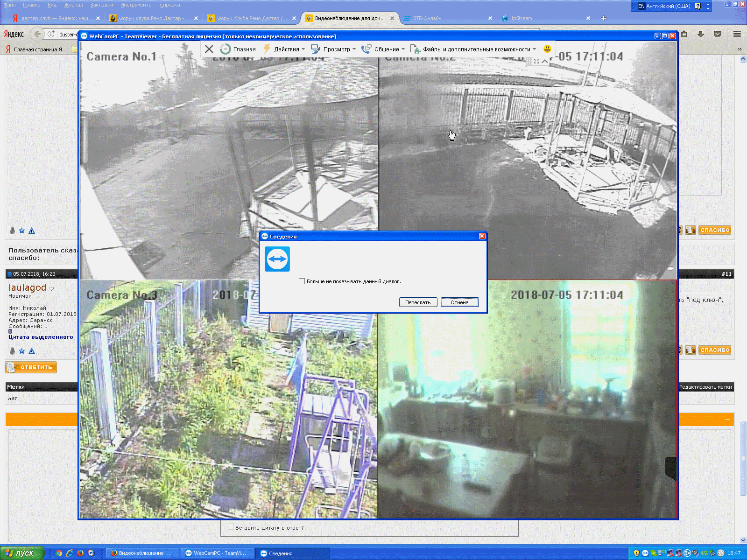Open the Общение dropdown menu
747x560 pixels.
tap(383, 49)
